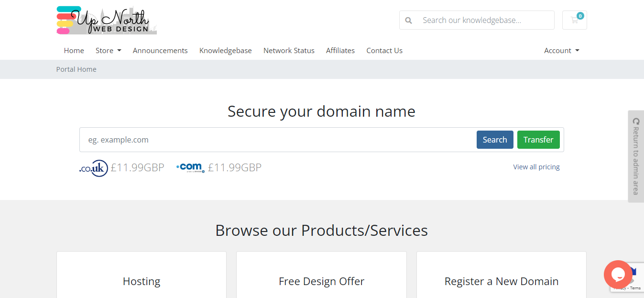Click the Up North Web Design logo
644x298 pixels.
point(107,21)
